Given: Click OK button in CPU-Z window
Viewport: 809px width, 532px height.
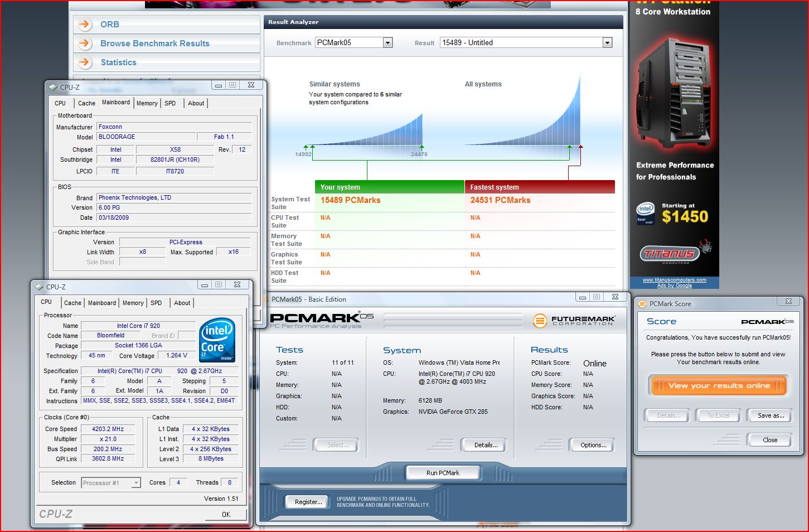Looking at the screenshot, I should click(x=226, y=515).
